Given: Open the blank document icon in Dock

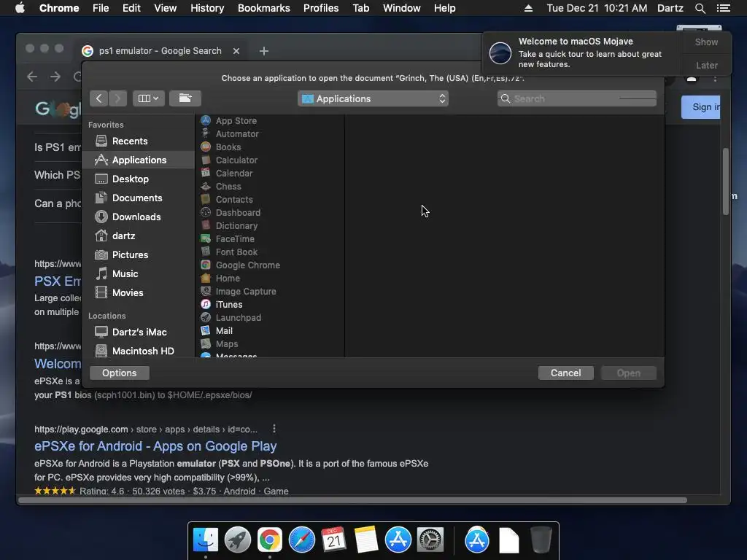Looking at the screenshot, I should tap(508, 540).
